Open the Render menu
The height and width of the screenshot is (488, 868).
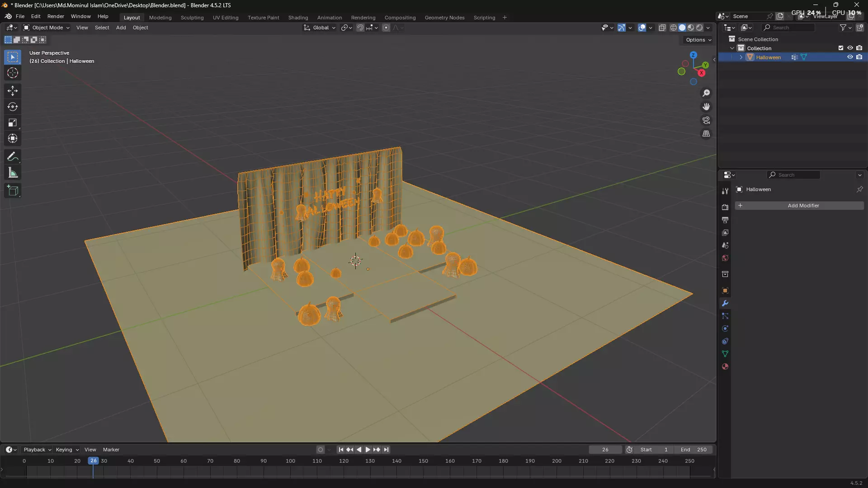(x=56, y=16)
